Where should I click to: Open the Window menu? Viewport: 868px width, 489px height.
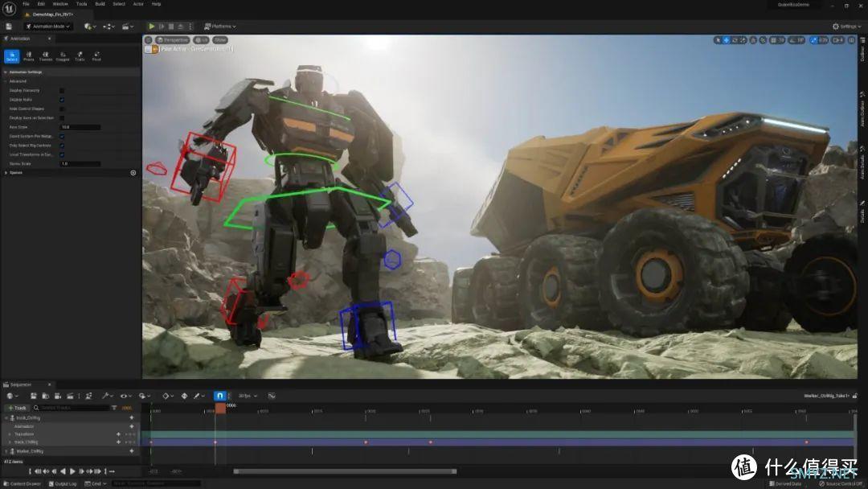[59, 4]
